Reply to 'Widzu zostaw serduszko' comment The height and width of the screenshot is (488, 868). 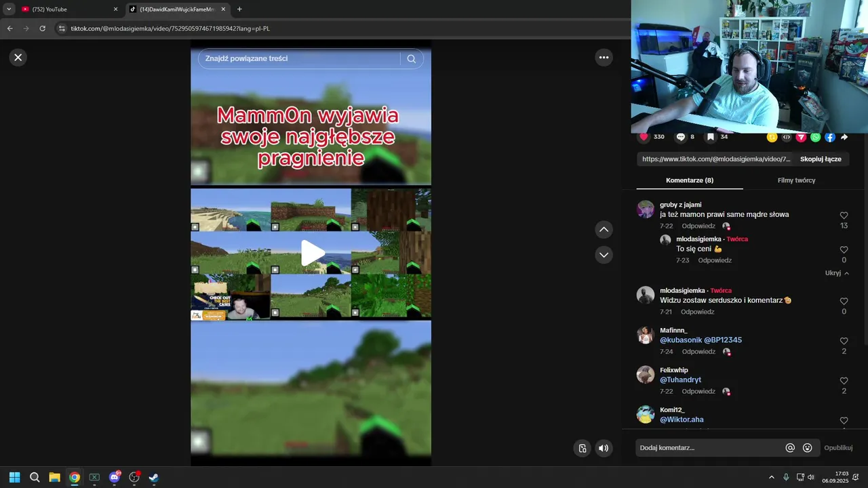click(x=698, y=312)
